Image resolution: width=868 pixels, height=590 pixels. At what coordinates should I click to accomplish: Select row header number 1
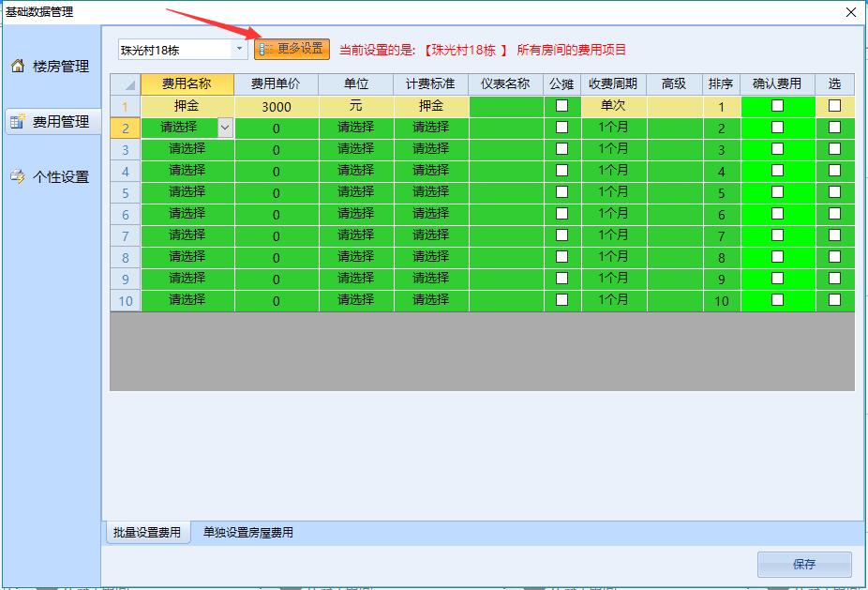click(125, 106)
